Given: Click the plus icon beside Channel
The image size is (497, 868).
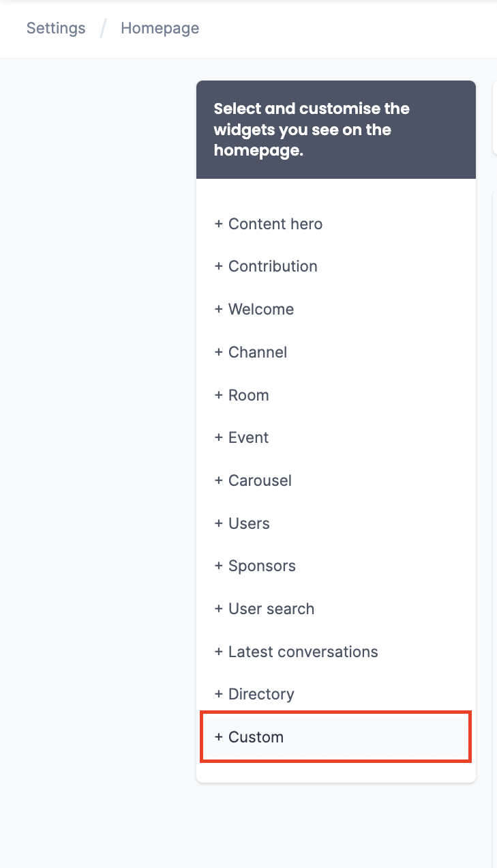Looking at the screenshot, I should [219, 352].
